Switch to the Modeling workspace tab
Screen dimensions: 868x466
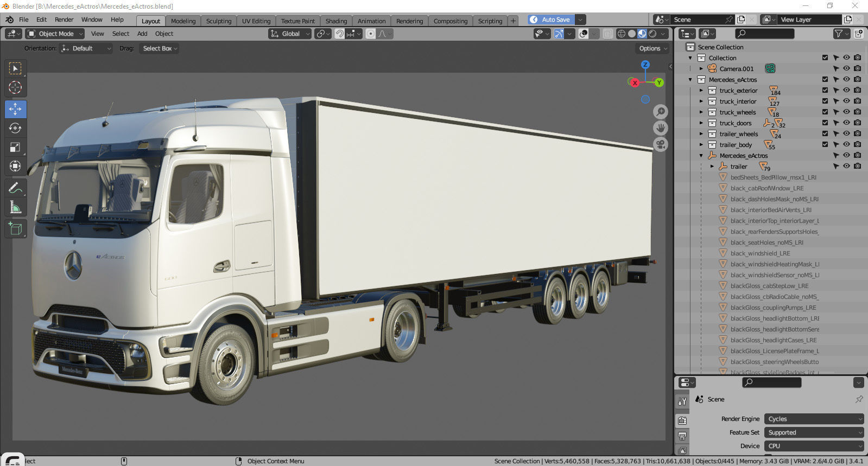coord(183,21)
